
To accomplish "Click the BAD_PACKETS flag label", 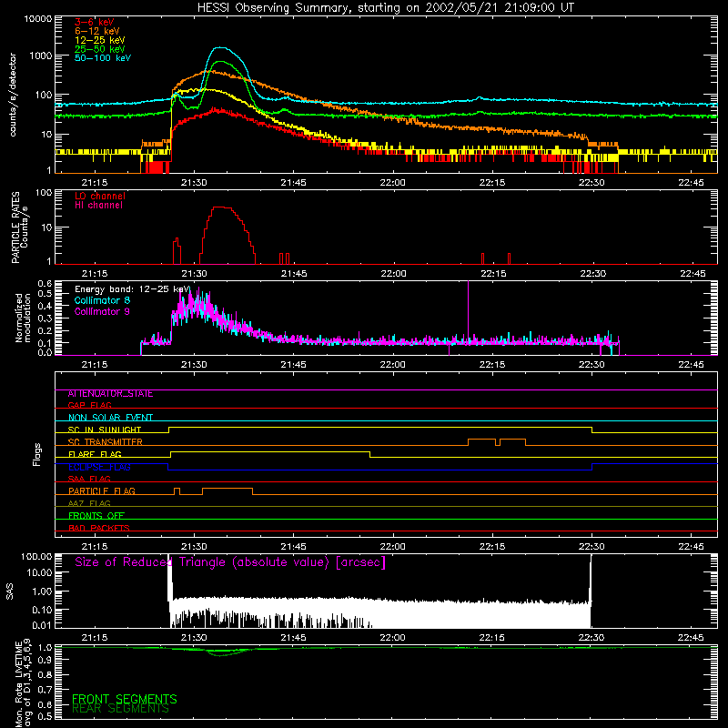I will click(99, 528).
